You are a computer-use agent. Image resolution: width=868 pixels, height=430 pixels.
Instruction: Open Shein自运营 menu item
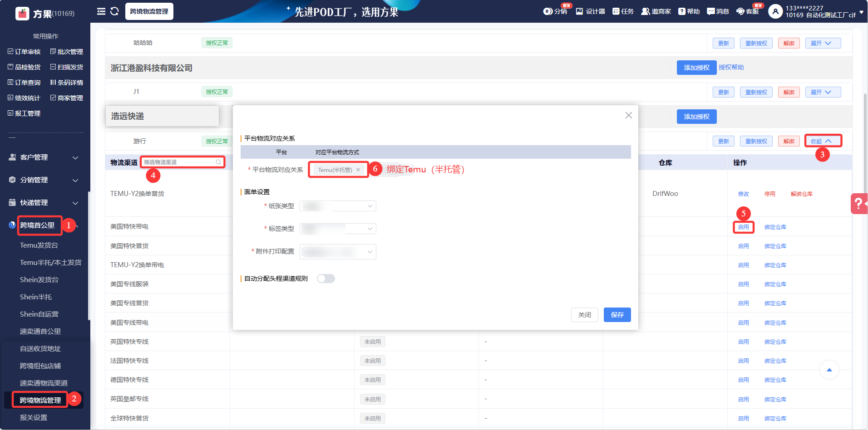tap(39, 314)
